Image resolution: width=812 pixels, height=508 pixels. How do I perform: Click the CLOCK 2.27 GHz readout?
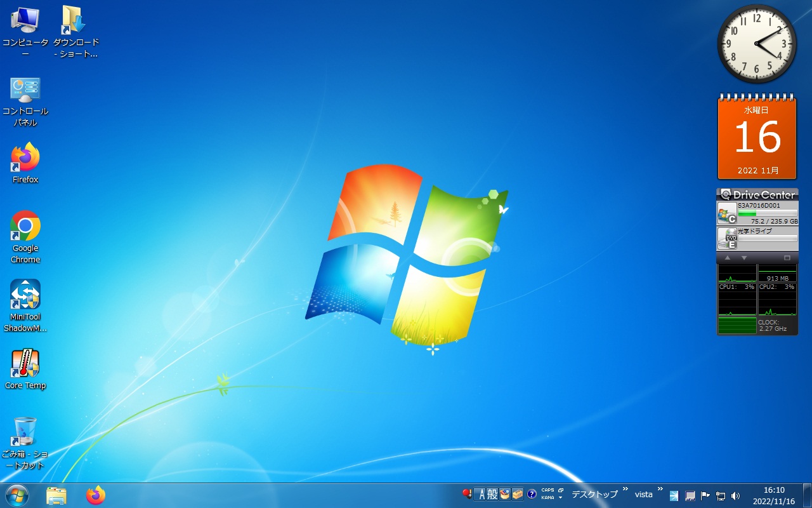pyautogui.click(x=773, y=326)
